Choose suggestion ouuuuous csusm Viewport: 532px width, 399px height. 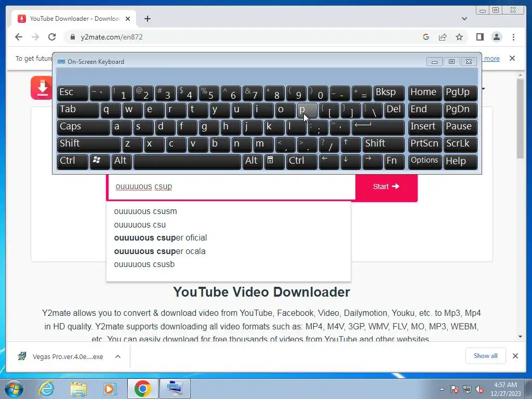click(x=145, y=211)
